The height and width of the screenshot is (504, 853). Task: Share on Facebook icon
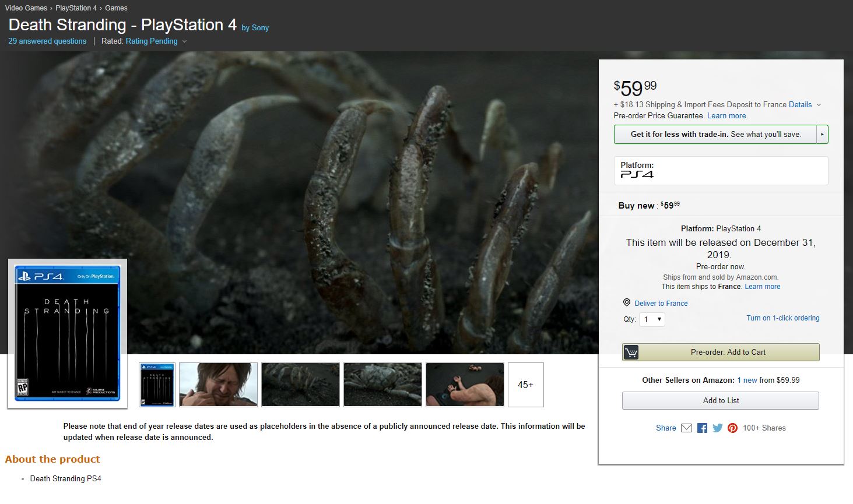702,428
